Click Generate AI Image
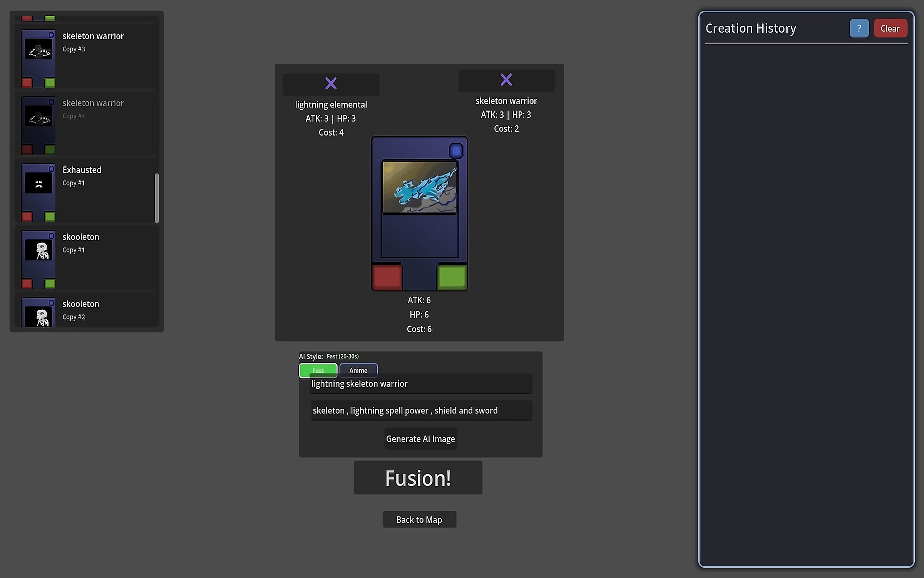This screenshot has height=578, width=924. pyautogui.click(x=420, y=439)
